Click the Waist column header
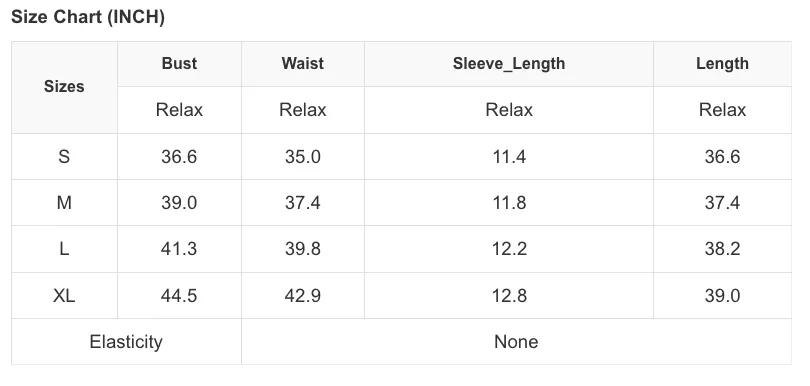The width and height of the screenshot is (810, 386). (x=303, y=64)
